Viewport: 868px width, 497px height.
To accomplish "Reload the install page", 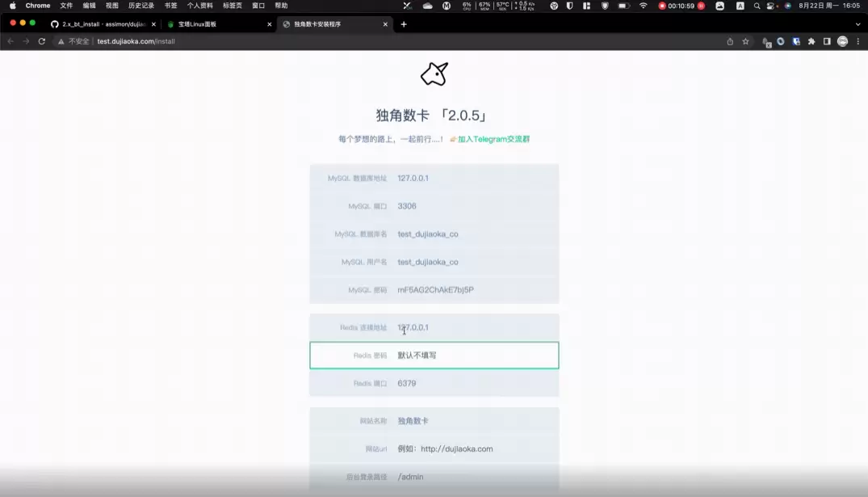I will coord(41,41).
